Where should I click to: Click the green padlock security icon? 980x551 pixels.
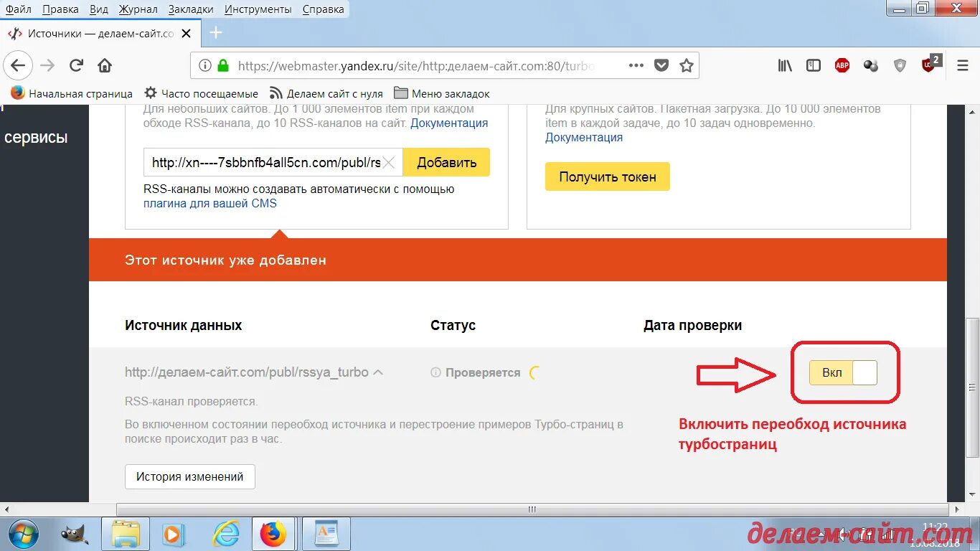tap(223, 65)
